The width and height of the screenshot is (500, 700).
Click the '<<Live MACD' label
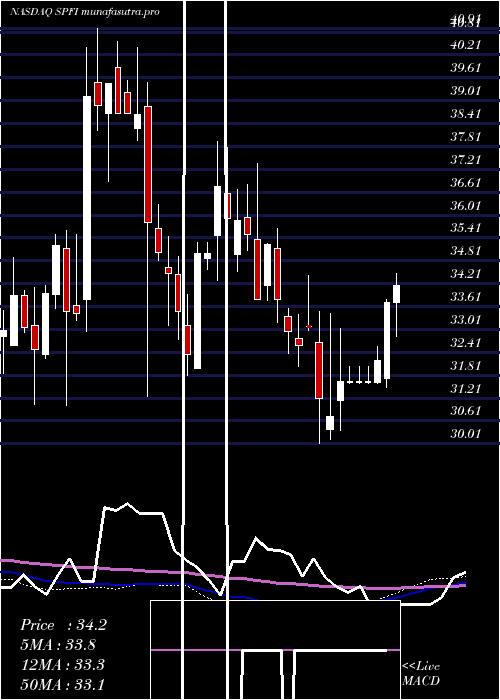421,674
